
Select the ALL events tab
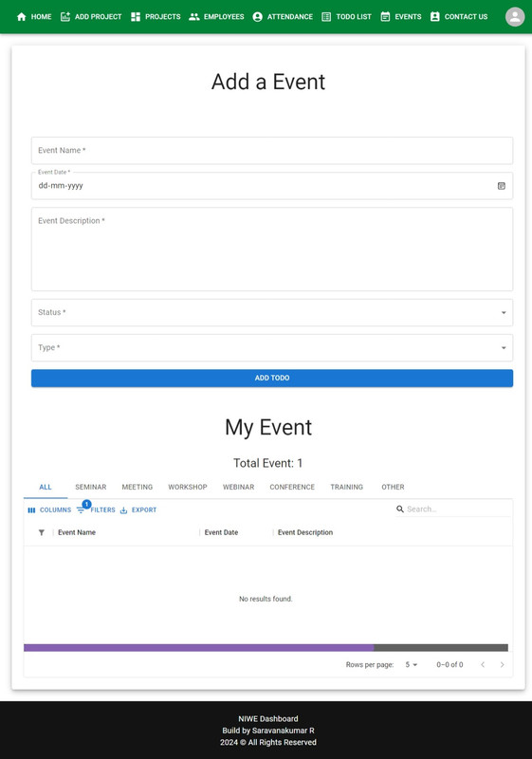coord(46,487)
